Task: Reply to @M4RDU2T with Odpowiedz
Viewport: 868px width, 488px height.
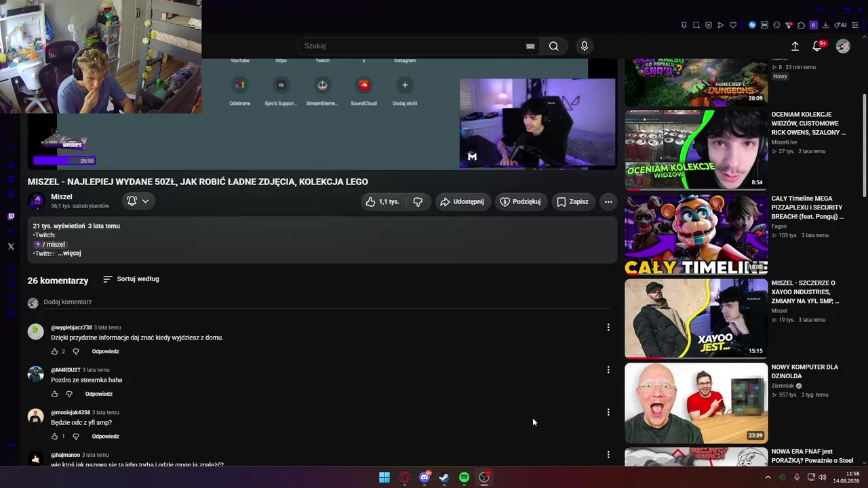Action: pos(99,394)
